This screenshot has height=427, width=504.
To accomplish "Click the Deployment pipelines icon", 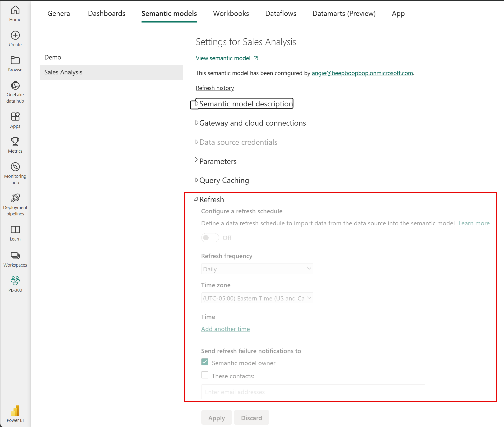I will tap(15, 198).
